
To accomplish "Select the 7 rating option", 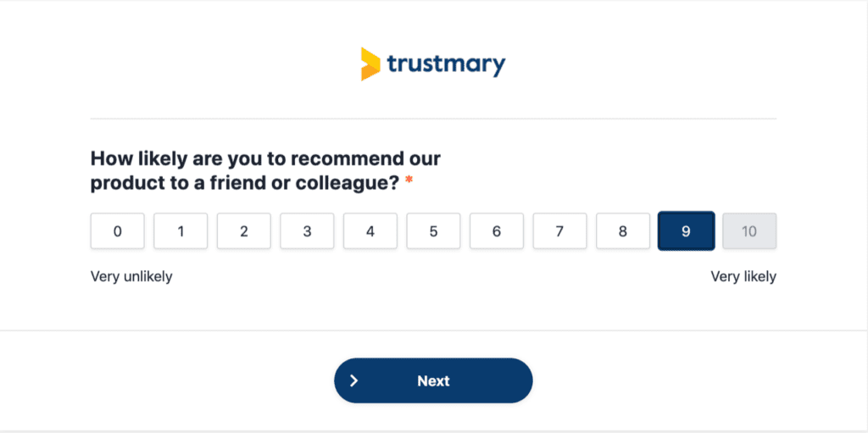I will coord(559,230).
